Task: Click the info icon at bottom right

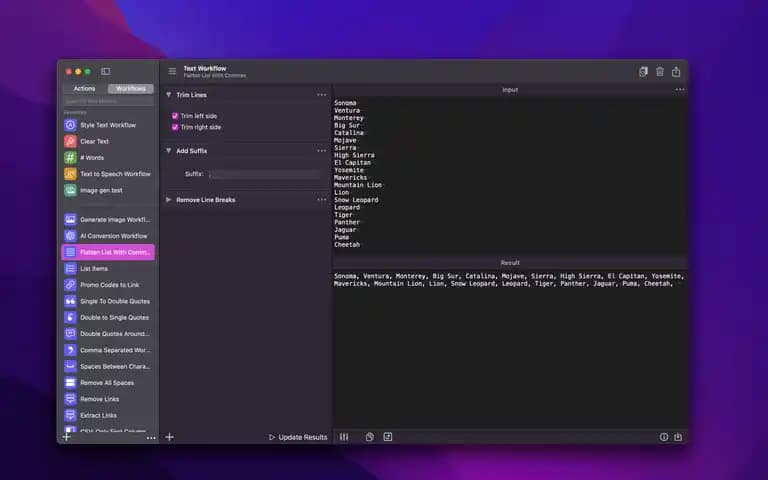Action: 664,437
